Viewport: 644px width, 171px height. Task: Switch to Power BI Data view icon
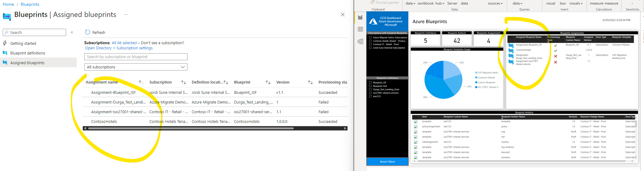click(x=360, y=29)
